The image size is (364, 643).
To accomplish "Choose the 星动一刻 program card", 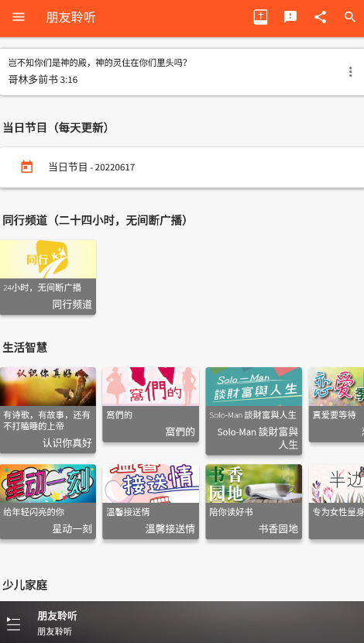I will point(48,501).
